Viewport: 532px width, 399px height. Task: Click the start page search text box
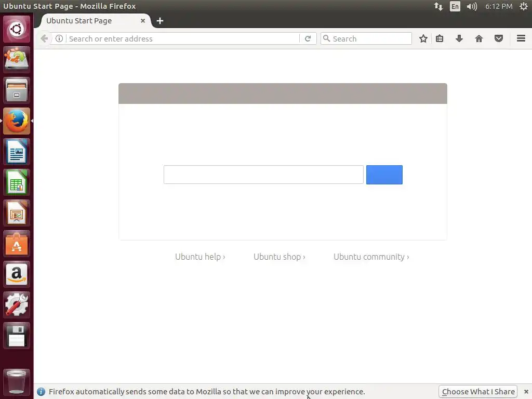(x=263, y=175)
